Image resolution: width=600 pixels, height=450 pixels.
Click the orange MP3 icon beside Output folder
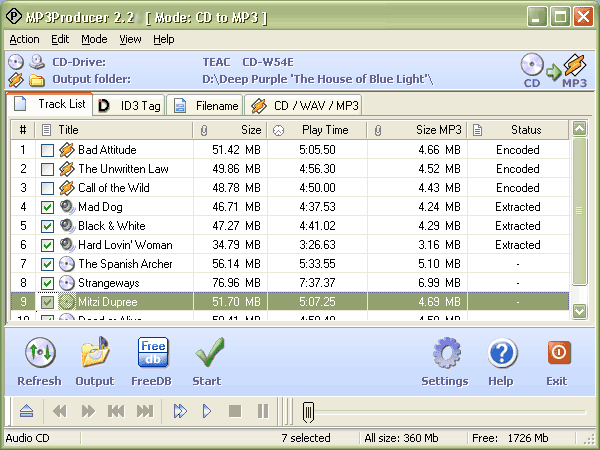point(16,80)
